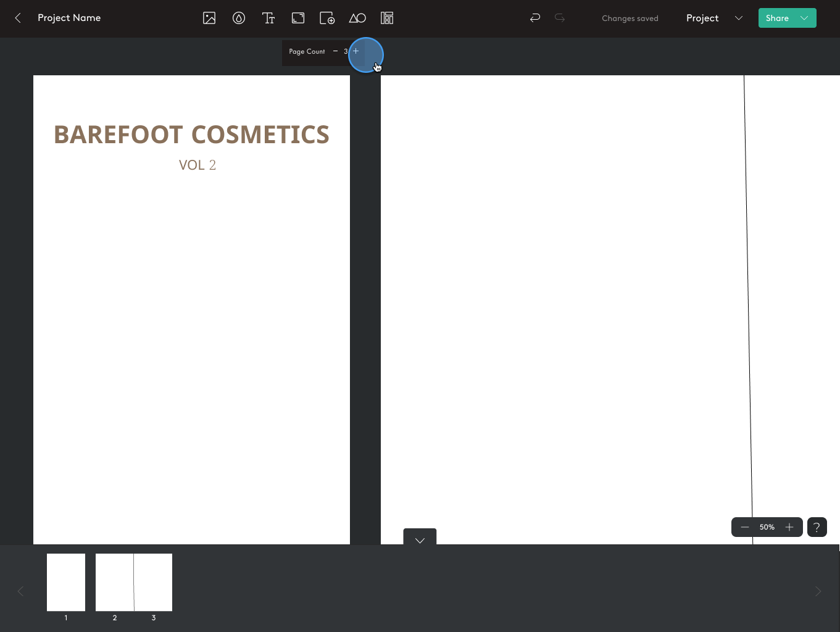Redo the last undone change
The width and height of the screenshot is (840, 632).
pos(560,18)
